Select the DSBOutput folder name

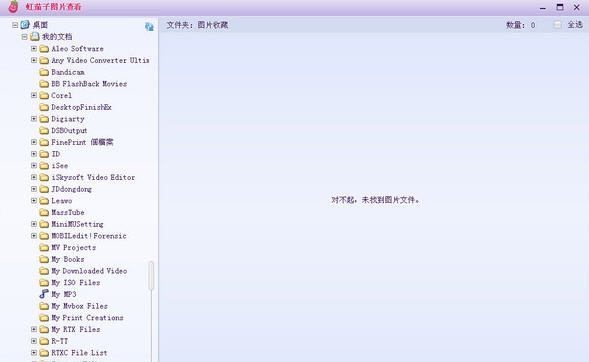point(69,130)
